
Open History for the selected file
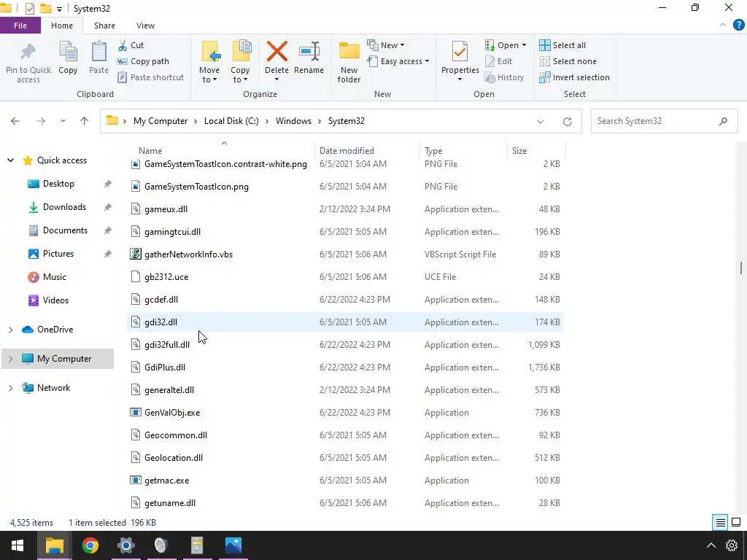[x=504, y=77]
